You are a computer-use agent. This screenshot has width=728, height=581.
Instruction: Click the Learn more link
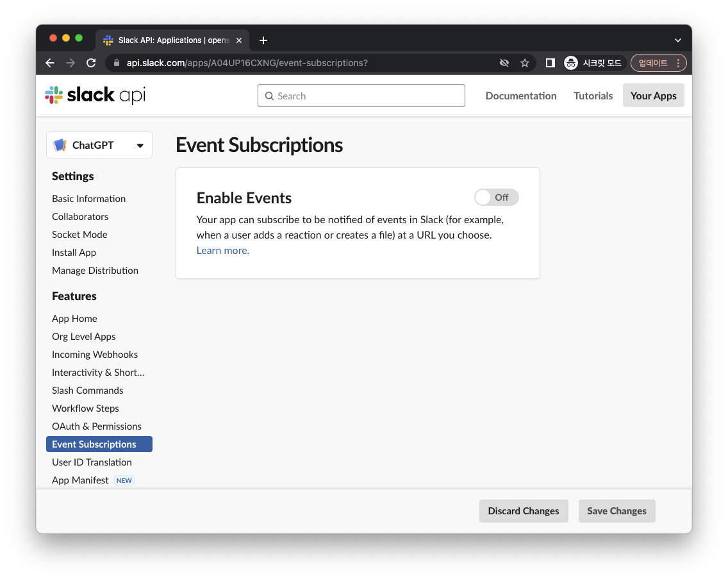click(223, 251)
